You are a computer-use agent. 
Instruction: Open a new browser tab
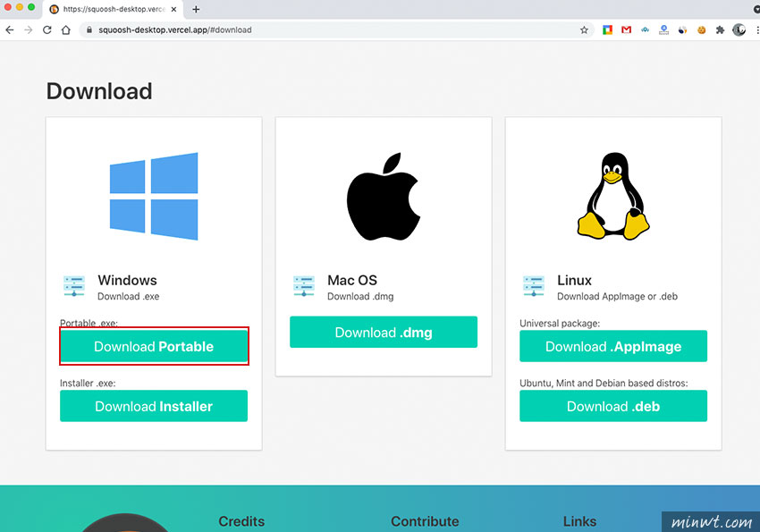click(196, 9)
